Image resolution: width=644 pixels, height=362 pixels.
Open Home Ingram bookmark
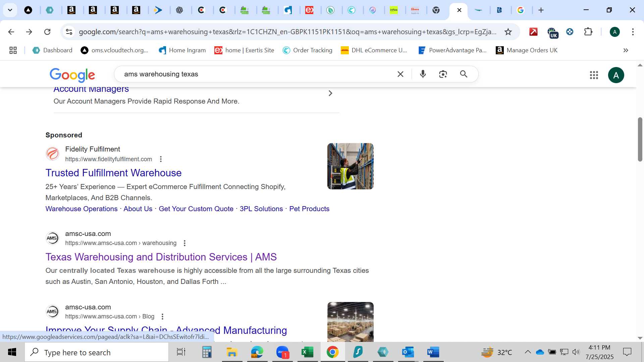[x=182, y=50]
